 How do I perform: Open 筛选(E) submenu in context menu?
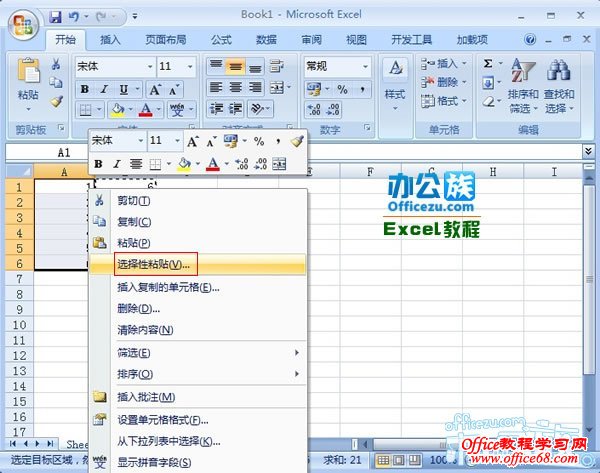[197, 352]
